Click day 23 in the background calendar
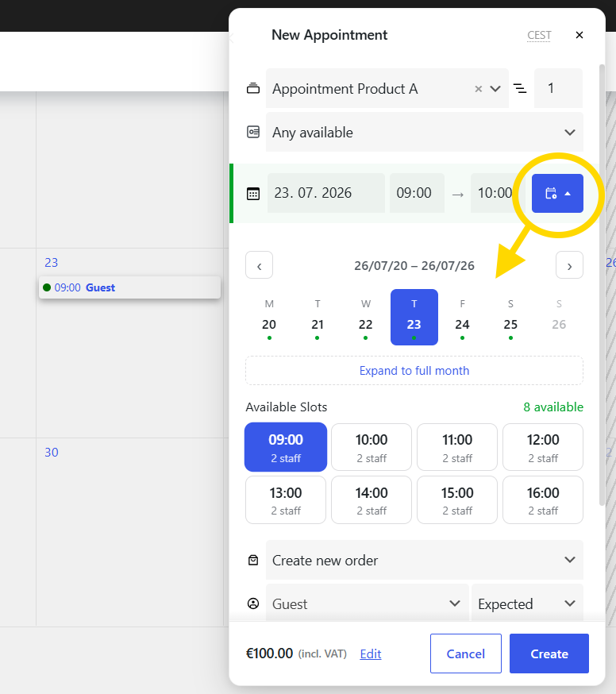 pyautogui.click(x=52, y=263)
